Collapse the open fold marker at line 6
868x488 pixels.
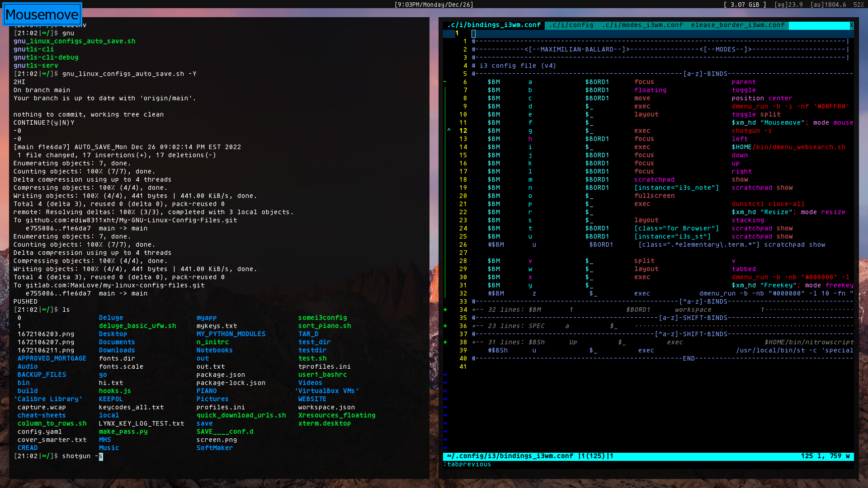click(x=445, y=82)
